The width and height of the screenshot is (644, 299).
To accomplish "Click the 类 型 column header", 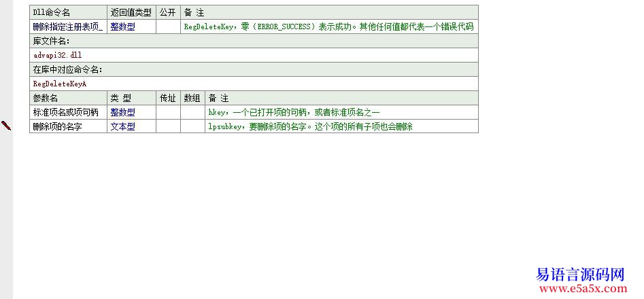I will point(131,98).
